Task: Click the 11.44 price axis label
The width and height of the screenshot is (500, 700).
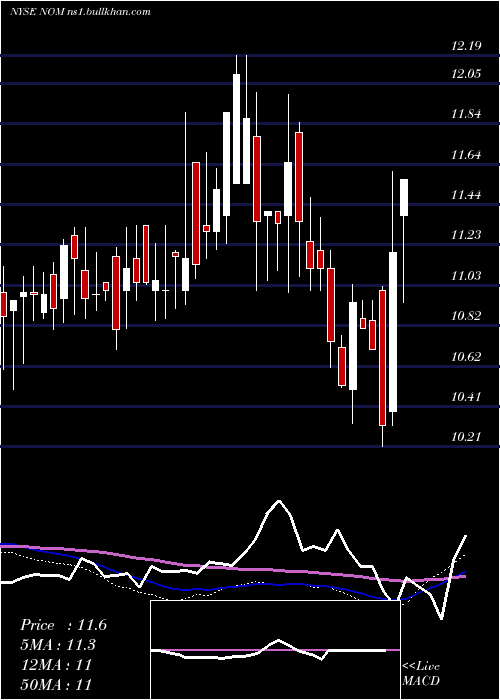Action: 467,195
